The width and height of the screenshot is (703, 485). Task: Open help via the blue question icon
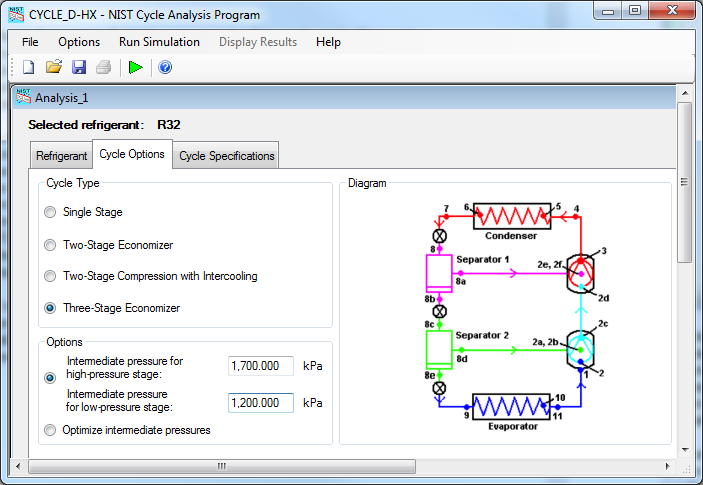[x=165, y=68]
